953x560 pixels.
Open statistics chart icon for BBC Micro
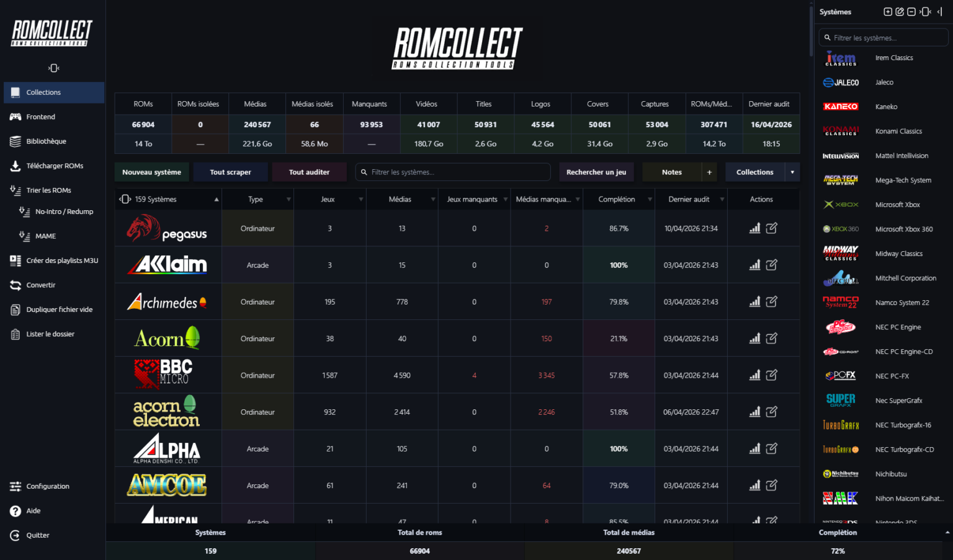coord(754,375)
